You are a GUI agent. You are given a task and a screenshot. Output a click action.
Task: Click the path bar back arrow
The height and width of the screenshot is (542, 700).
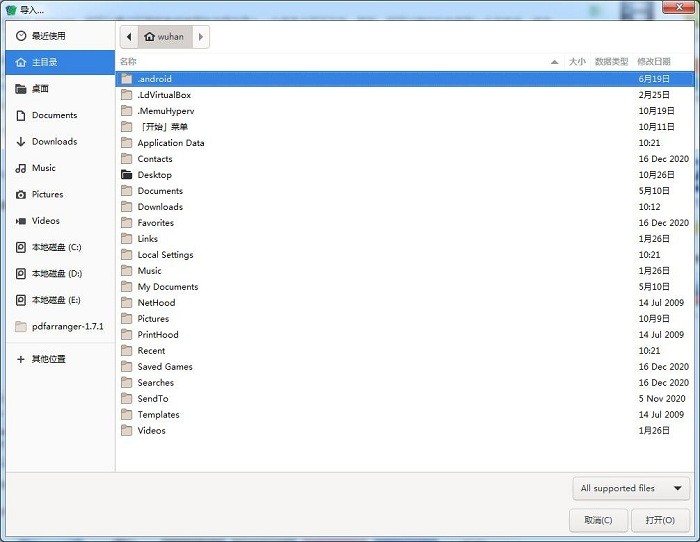(x=128, y=37)
